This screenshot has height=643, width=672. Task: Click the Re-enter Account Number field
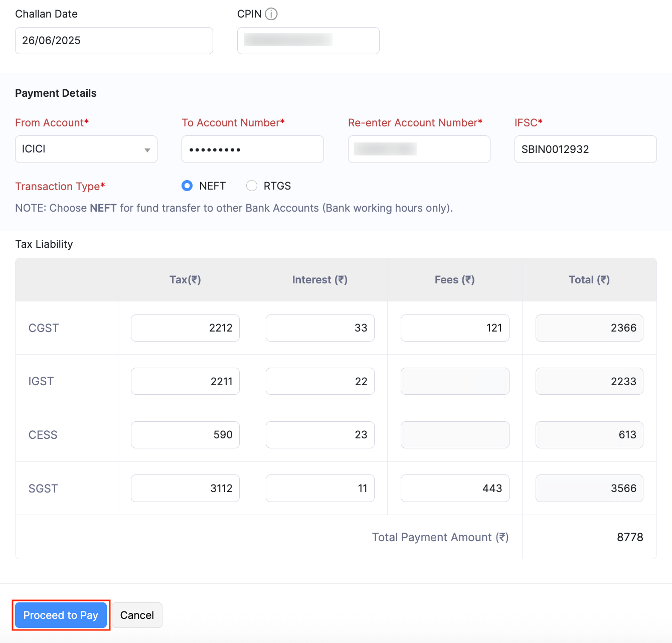[419, 149]
